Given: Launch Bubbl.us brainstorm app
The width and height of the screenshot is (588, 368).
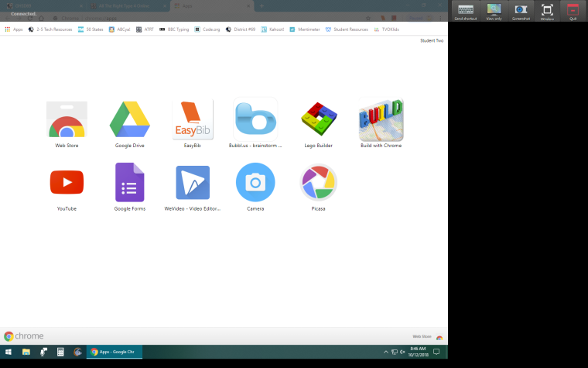Looking at the screenshot, I should [255, 119].
